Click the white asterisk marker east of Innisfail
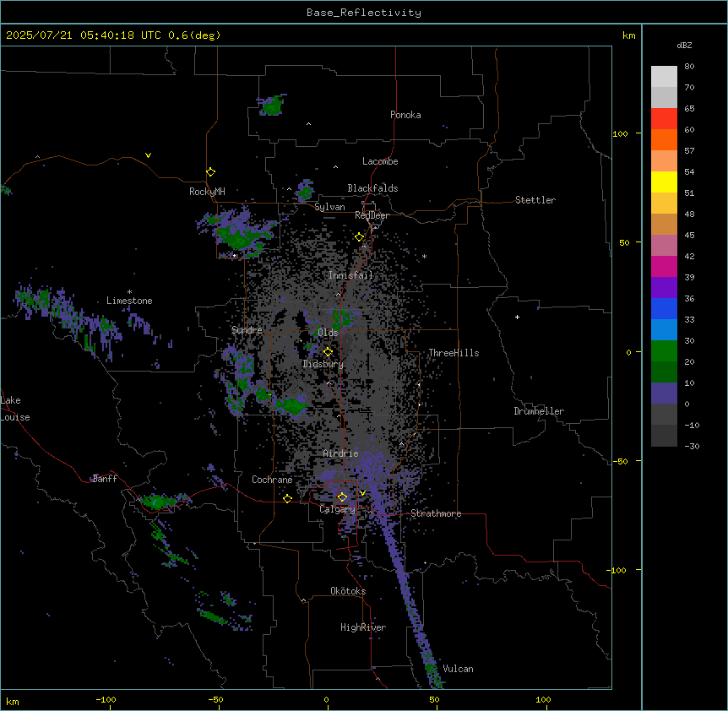Screen dimensions: 728x711 [x=424, y=256]
